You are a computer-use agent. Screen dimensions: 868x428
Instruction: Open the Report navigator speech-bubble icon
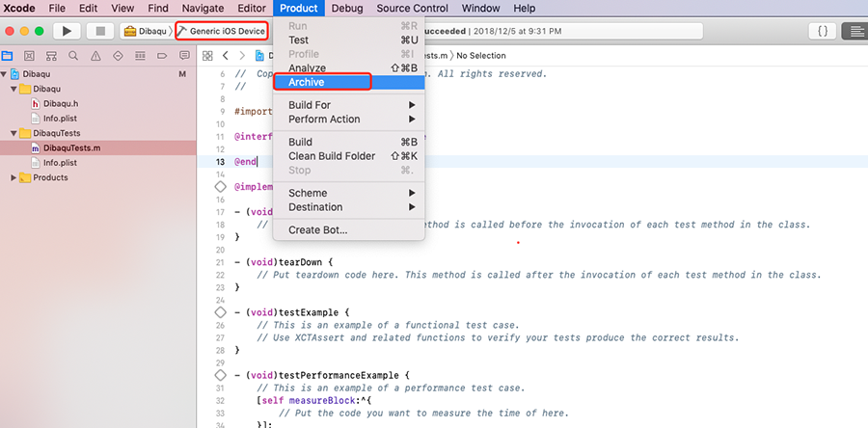coord(184,56)
